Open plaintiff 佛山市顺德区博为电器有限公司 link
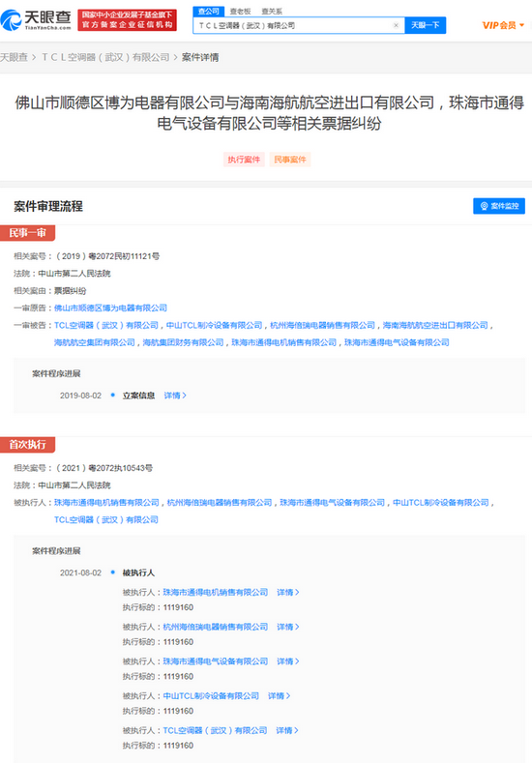 tap(110, 308)
